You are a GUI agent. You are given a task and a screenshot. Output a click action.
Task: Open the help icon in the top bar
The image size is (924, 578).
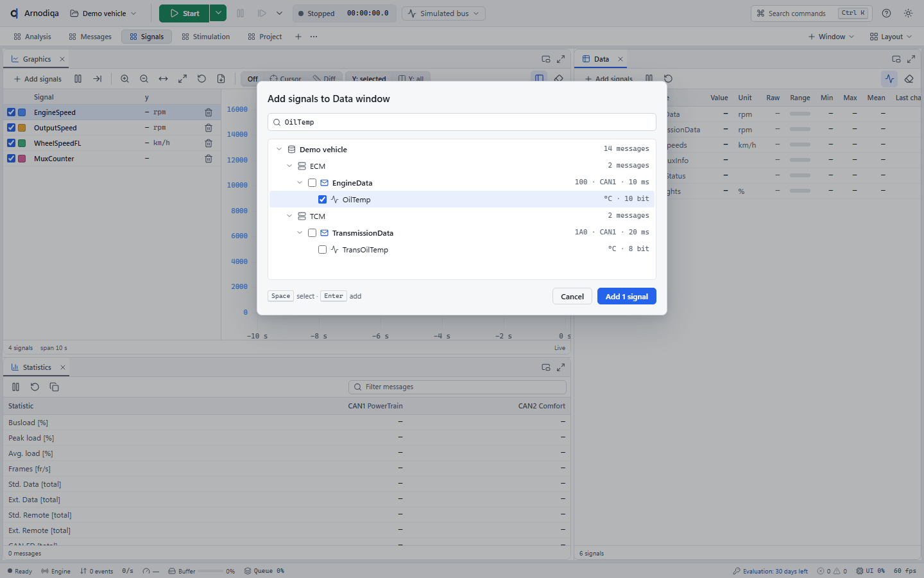886,13
